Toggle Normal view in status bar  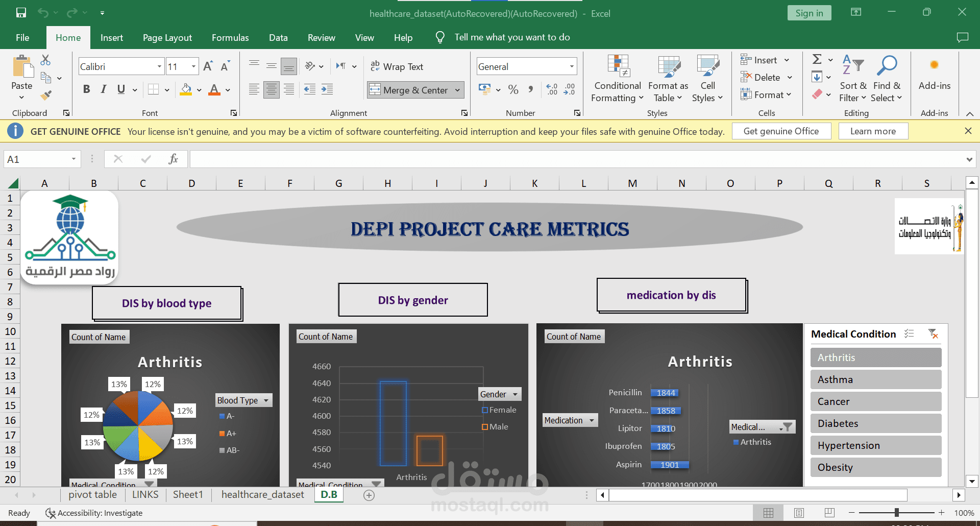pyautogui.click(x=768, y=513)
